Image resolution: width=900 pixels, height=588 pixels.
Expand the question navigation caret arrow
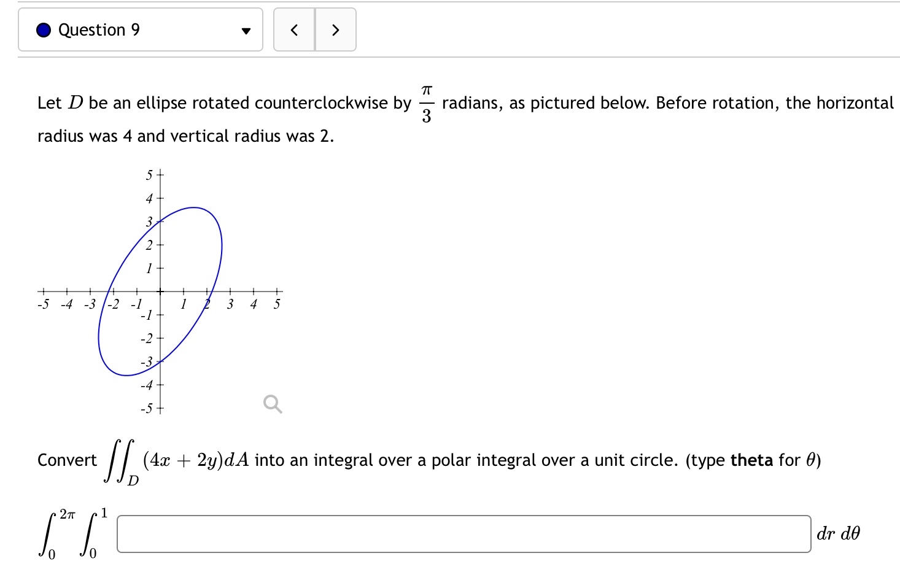(245, 29)
